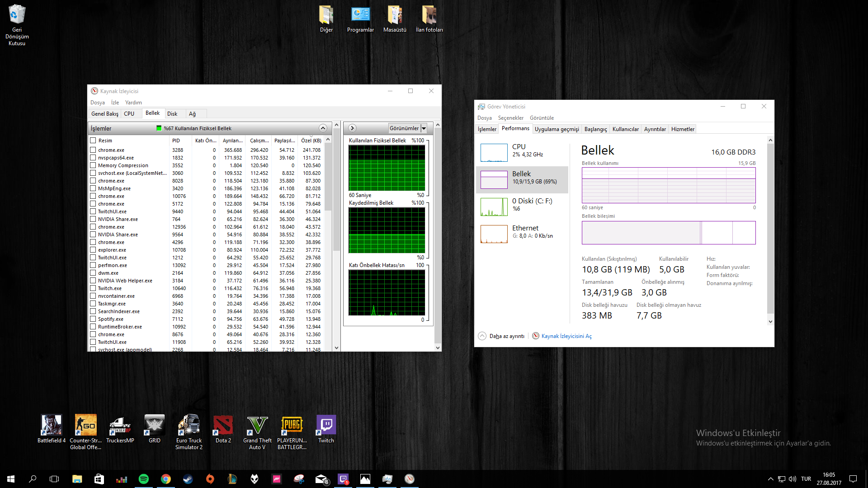
Task: Check the MsMpEng.exe process box
Action: (93, 188)
